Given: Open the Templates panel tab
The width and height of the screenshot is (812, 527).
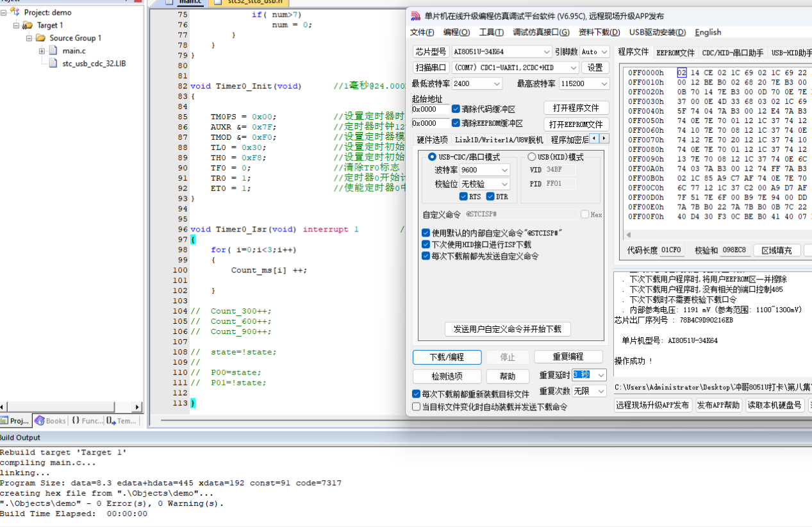Looking at the screenshot, I should click(x=122, y=421).
